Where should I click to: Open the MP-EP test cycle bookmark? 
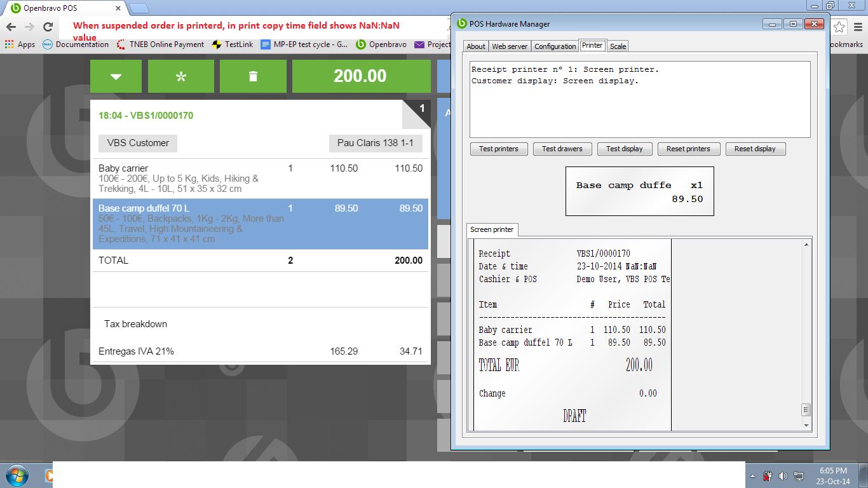304,44
